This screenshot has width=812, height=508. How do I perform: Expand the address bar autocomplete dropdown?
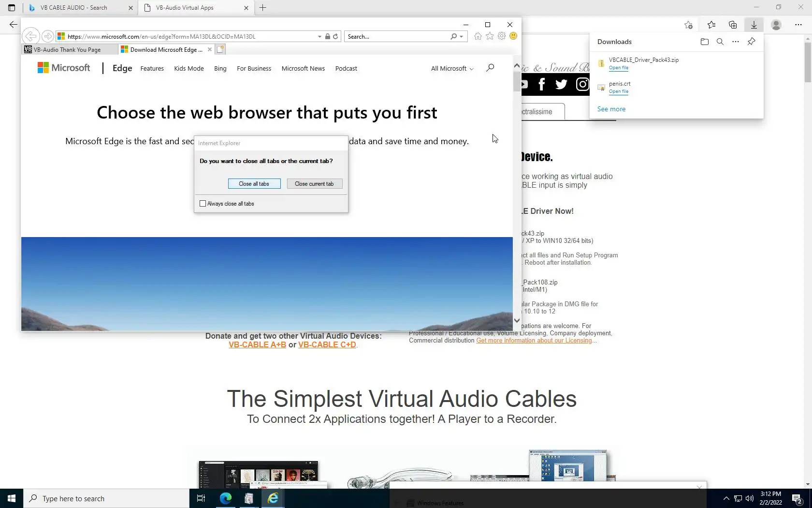tap(319, 36)
